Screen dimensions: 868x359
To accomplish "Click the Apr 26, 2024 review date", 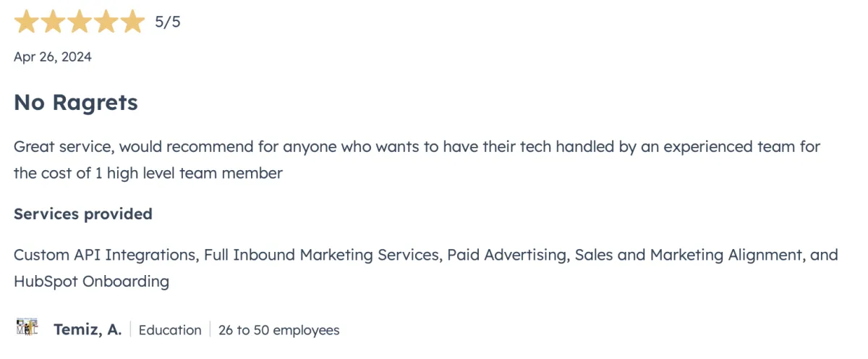I will point(53,56).
